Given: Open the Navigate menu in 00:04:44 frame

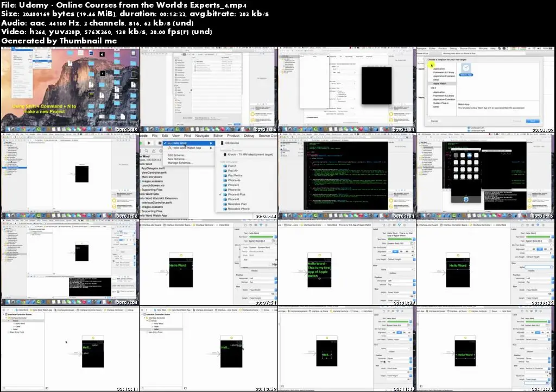Looking at the screenshot, I should 202,135.
